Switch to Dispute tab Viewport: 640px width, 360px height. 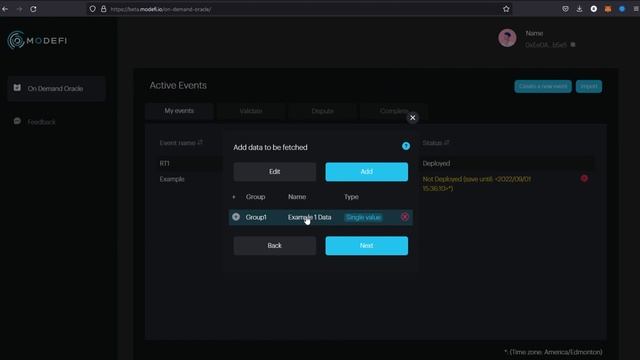coord(322,111)
